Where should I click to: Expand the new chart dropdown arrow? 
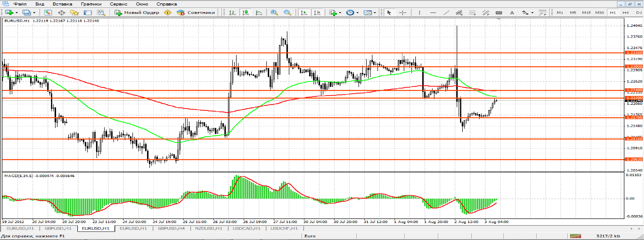click(x=17, y=12)
